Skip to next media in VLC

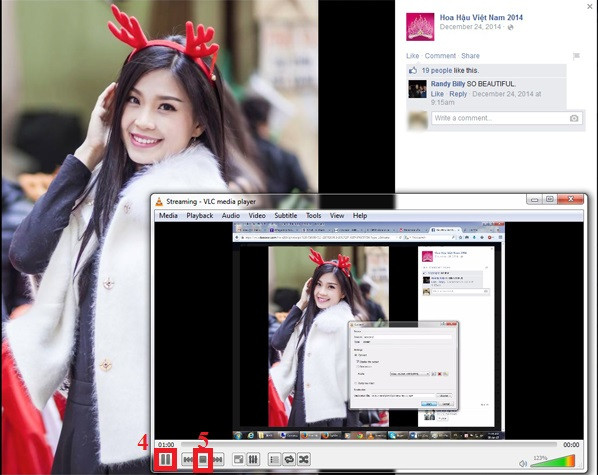tap(218, 460)
